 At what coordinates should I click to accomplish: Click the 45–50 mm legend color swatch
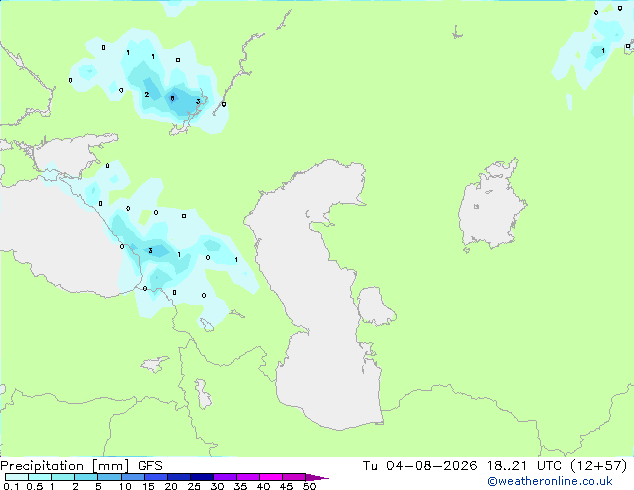(x=294, y=477)
